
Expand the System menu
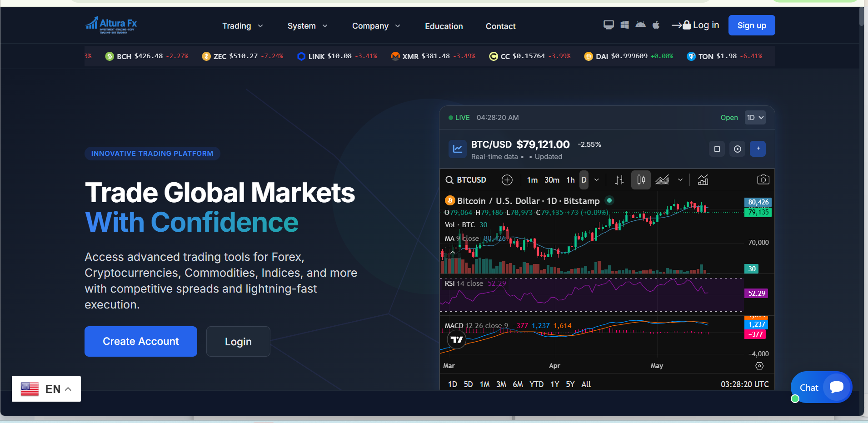tap(308, 26)
